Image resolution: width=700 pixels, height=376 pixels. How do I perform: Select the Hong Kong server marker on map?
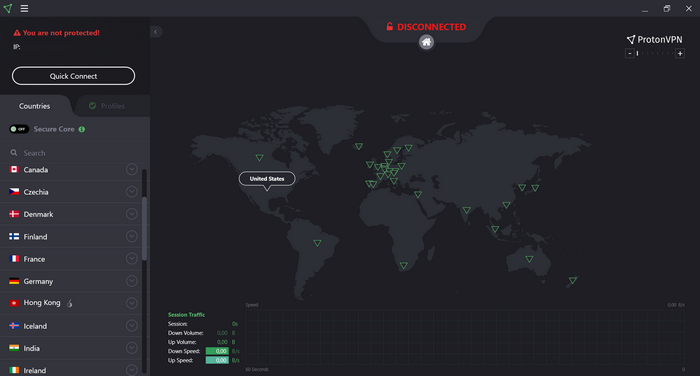point(506,205)
